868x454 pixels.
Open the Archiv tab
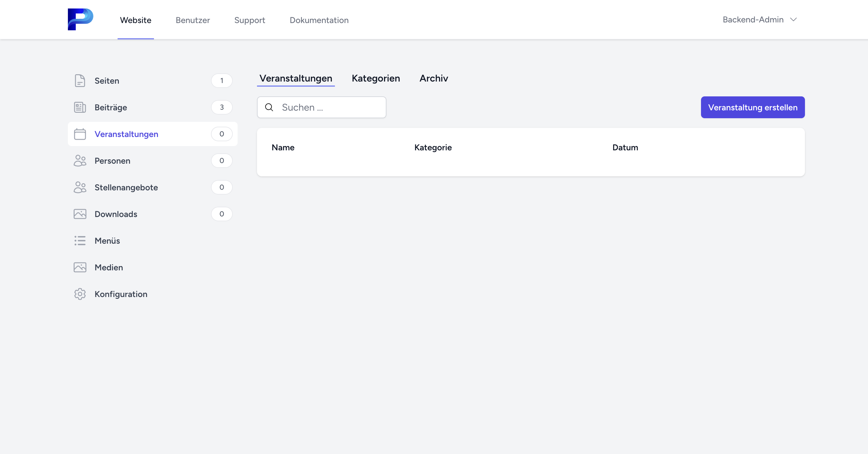pos(433,78)
